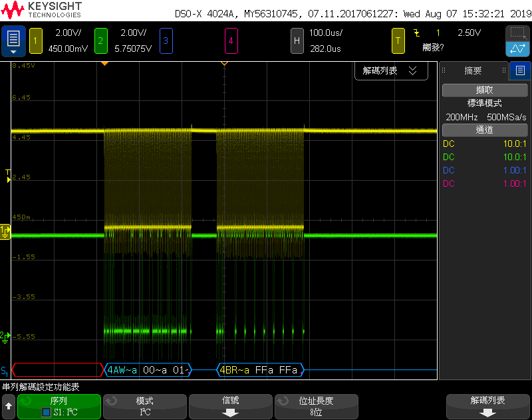532x420 pixels.
Task: Click the trigger level 2.50V value
Action: click(469, 33)
